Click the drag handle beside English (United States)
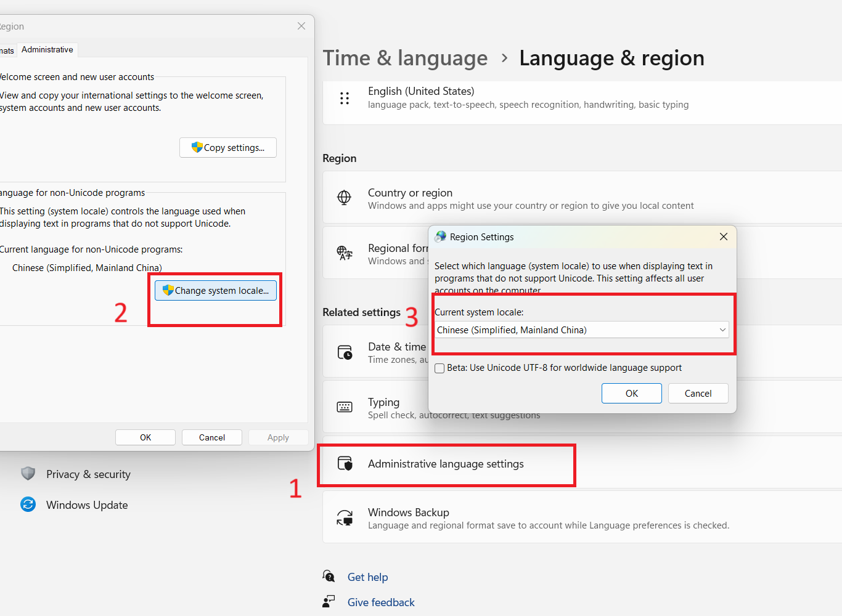 (345, 98)
